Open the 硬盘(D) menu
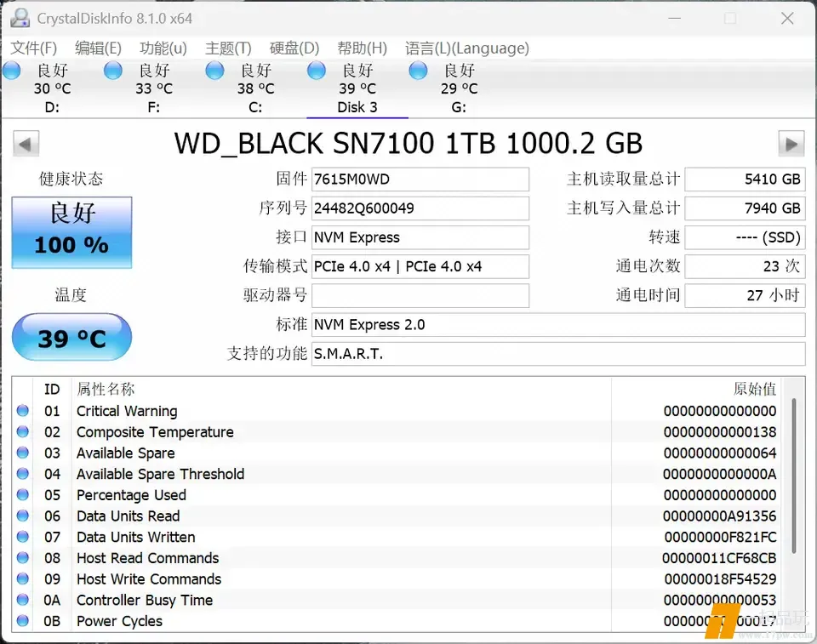817x644 pixels. (294, 48)
